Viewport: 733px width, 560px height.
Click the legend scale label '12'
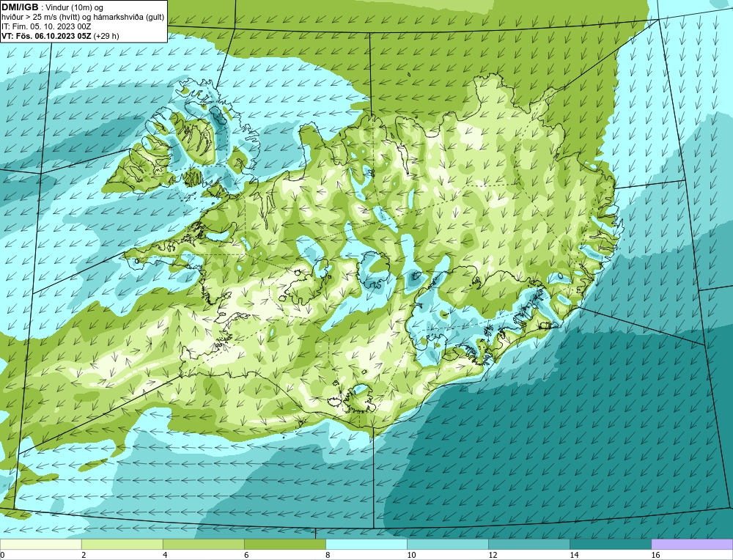tap(493, 555)
